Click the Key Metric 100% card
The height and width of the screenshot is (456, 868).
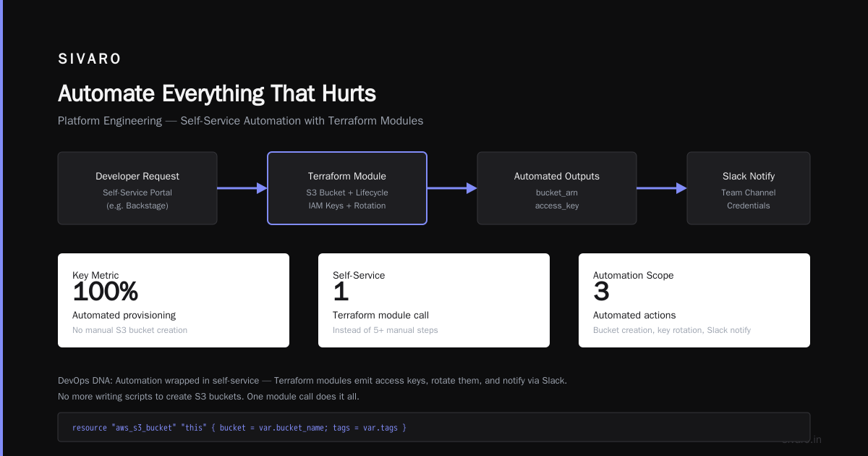174,300
